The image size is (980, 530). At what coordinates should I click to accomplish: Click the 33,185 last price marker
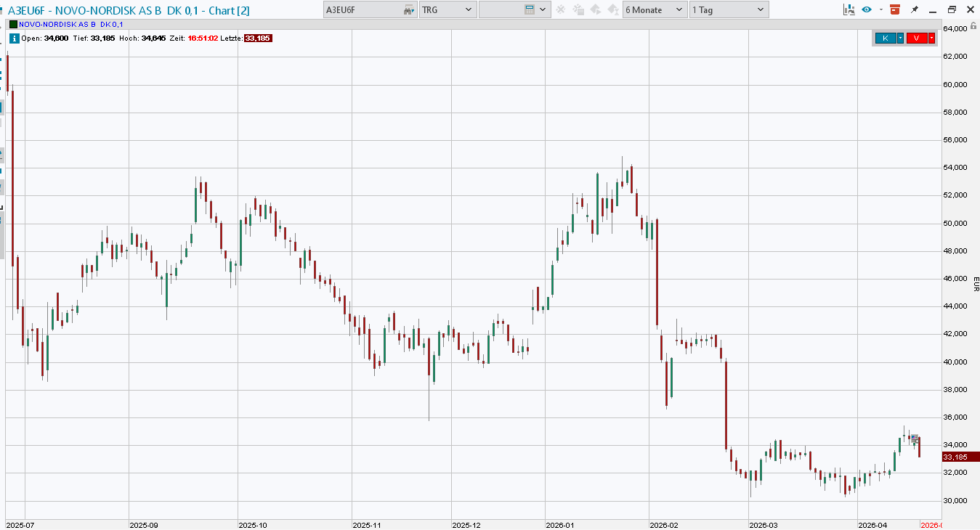coord(959,457)
